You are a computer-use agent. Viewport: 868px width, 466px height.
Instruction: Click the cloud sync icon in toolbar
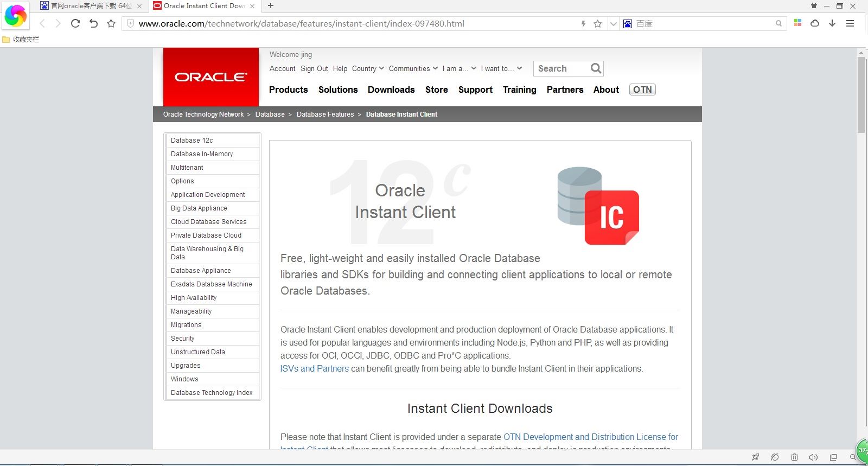[815, 23]
